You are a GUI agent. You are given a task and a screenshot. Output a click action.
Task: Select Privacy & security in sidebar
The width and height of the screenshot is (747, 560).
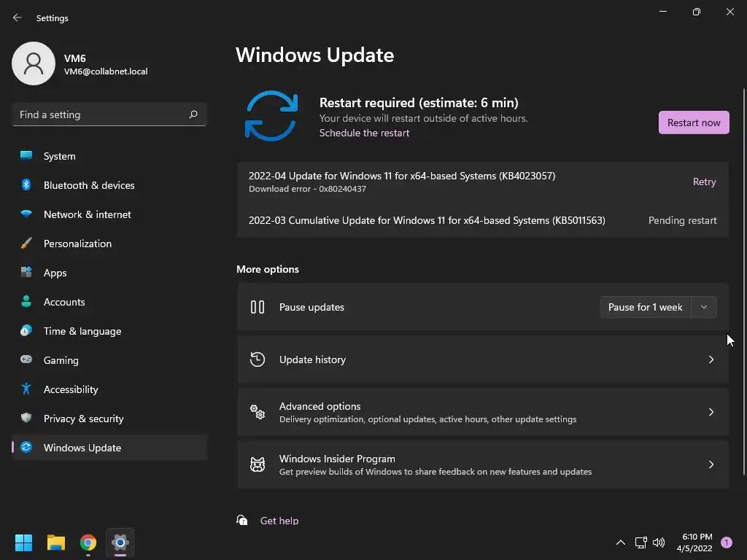click(x=83, y=419)
